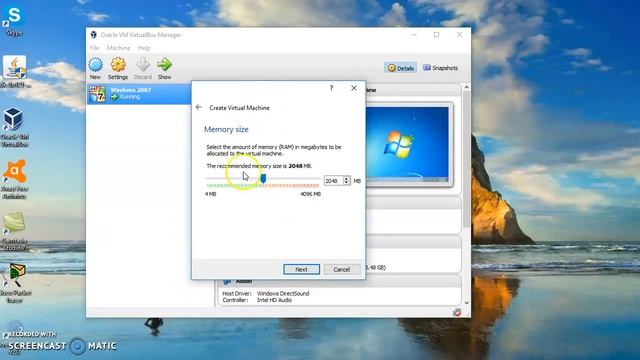Click the Discard toolbar icon
This screenshot has height=360, width=640.
click(142, 68)
